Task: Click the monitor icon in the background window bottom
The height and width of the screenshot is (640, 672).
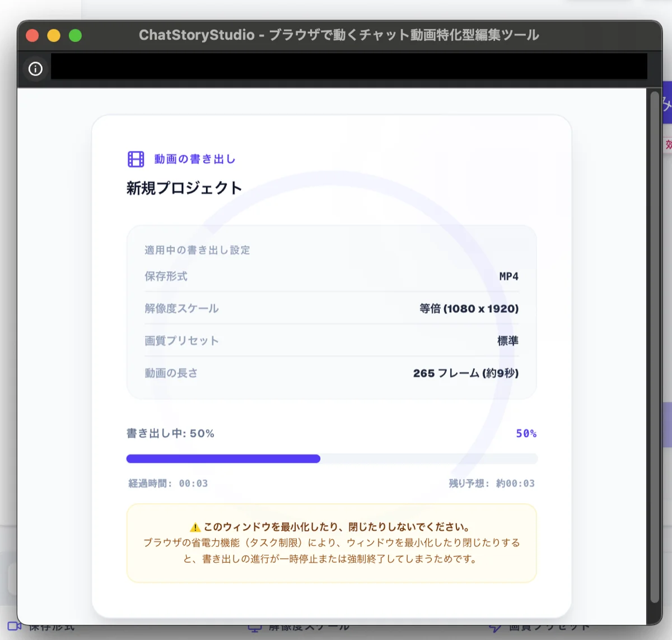Action: pos(255,628)
